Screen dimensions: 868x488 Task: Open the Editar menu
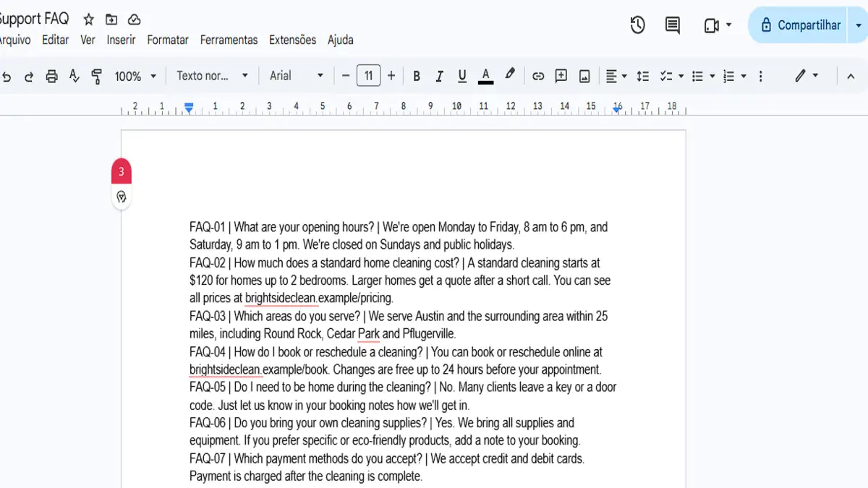coord(55,40)
